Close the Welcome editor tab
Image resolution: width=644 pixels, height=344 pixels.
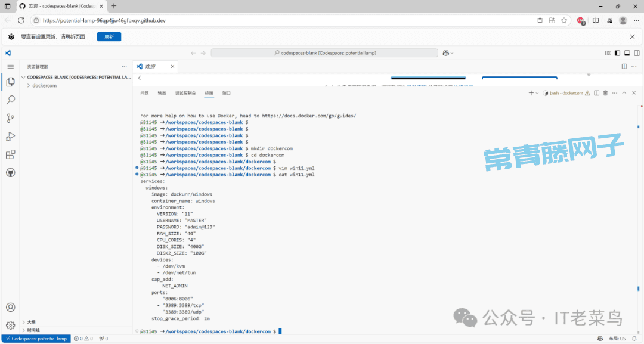click(x=172, y=67)
